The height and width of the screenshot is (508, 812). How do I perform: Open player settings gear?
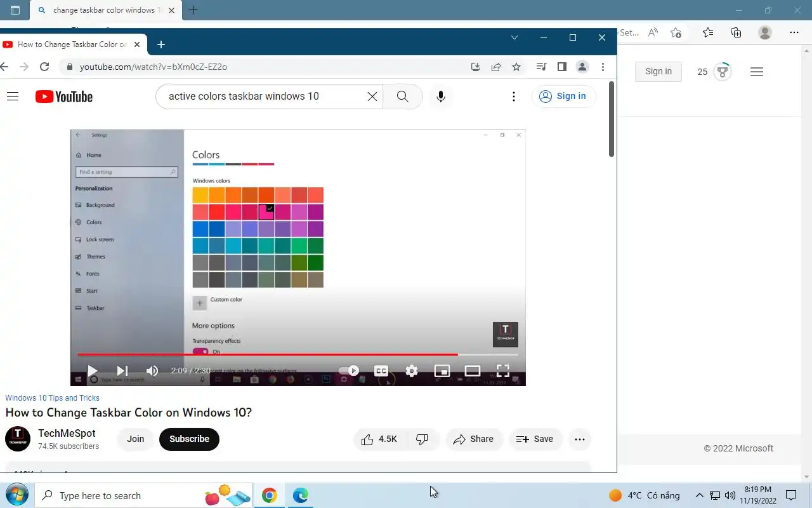pyautogui.click(x=412, y=371)
